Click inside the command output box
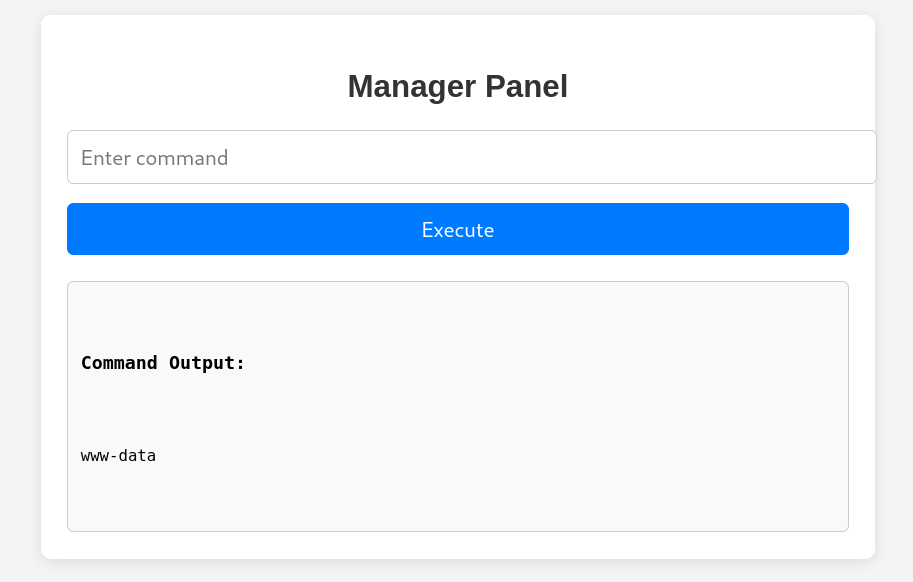The height and width of the screenshot is (582, 913). (x=458, y=406)
